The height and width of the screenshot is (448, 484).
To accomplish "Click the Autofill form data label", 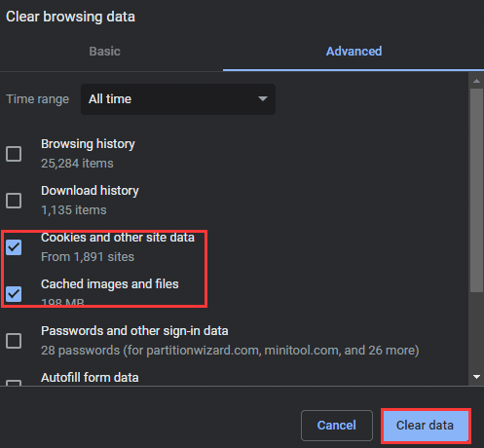I will point(90,378).
